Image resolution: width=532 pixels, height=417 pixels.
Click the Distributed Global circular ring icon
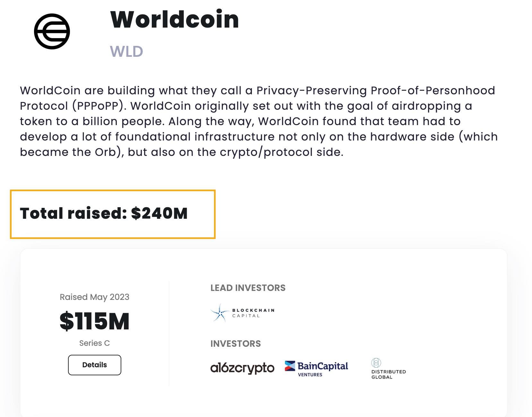coord(376,363)
